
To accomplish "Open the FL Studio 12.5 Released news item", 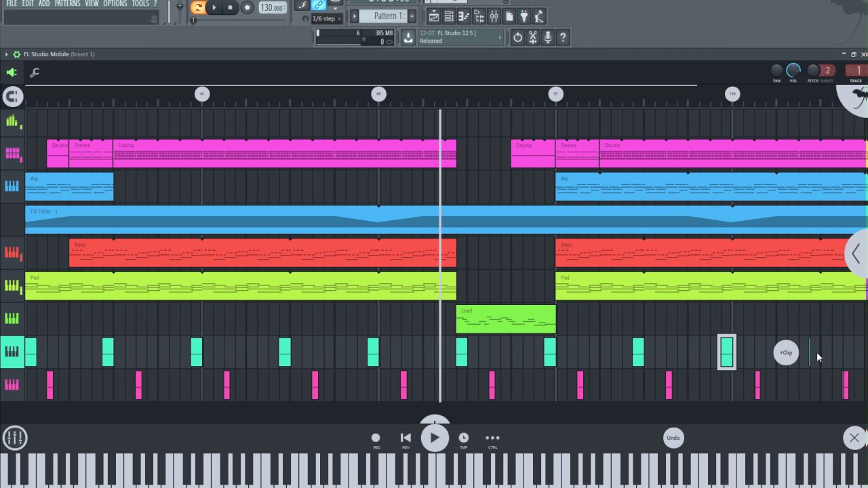I will 460,37.
